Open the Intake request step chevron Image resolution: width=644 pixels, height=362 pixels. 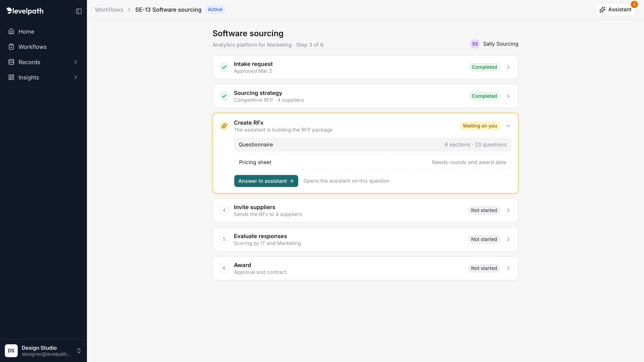pos(508,67)
